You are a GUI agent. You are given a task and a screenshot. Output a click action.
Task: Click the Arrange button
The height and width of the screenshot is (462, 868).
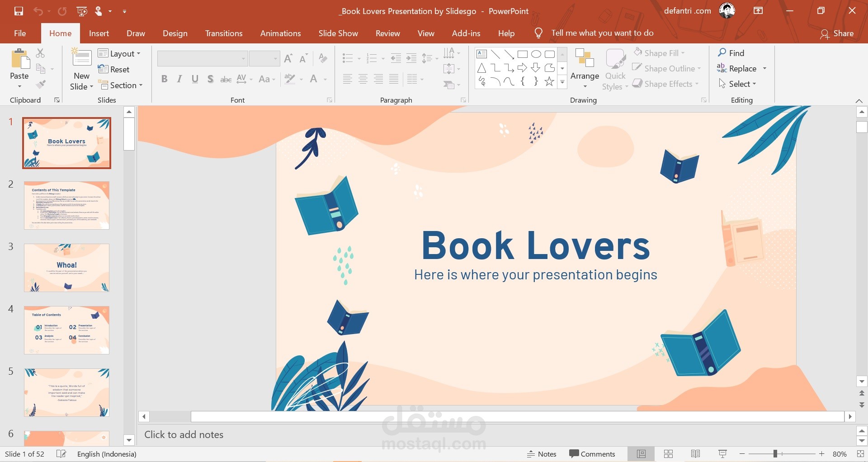coord(585,69)
